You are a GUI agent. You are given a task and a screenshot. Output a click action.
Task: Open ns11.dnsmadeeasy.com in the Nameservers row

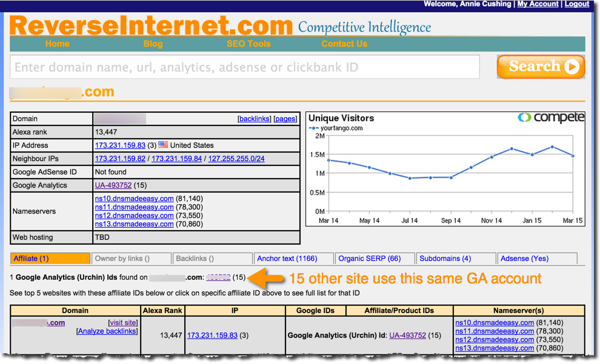[135, 207]
